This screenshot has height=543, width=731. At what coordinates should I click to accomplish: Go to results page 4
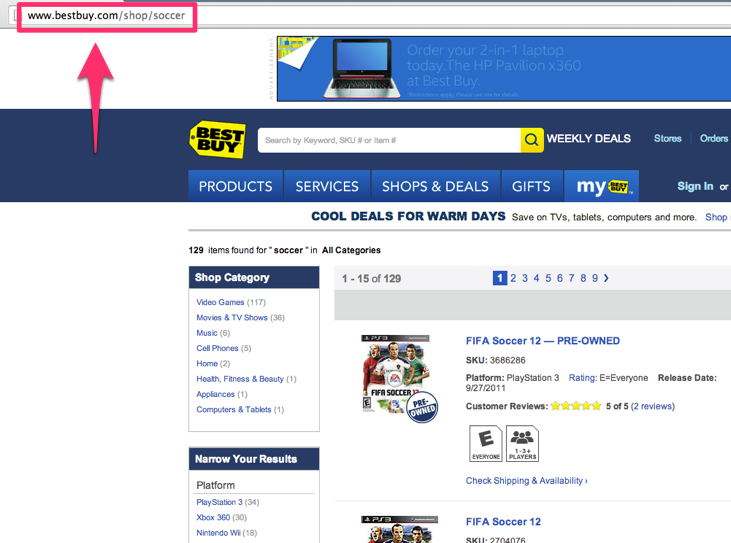536,278
